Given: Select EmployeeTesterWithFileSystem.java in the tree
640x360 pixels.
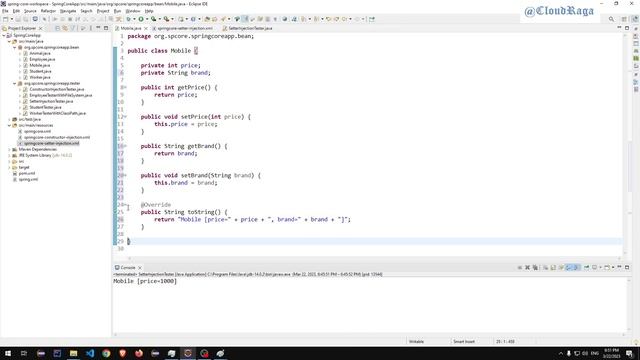Looking at the screenshot, I should [61, 95].
